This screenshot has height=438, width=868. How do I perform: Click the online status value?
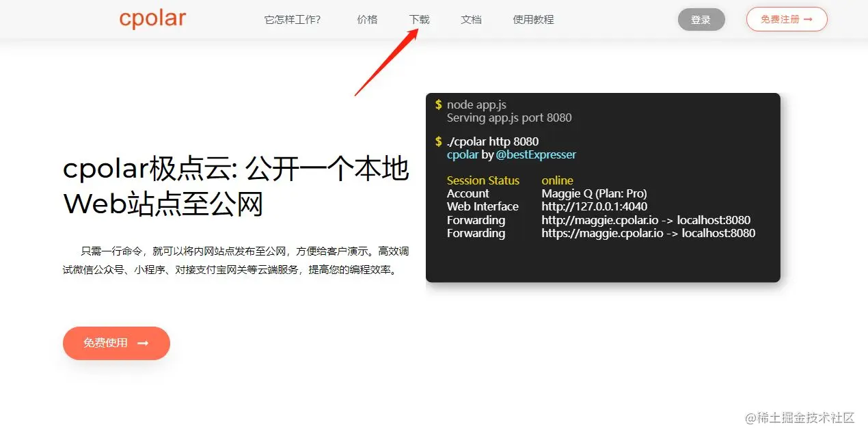tap(558, 180)
